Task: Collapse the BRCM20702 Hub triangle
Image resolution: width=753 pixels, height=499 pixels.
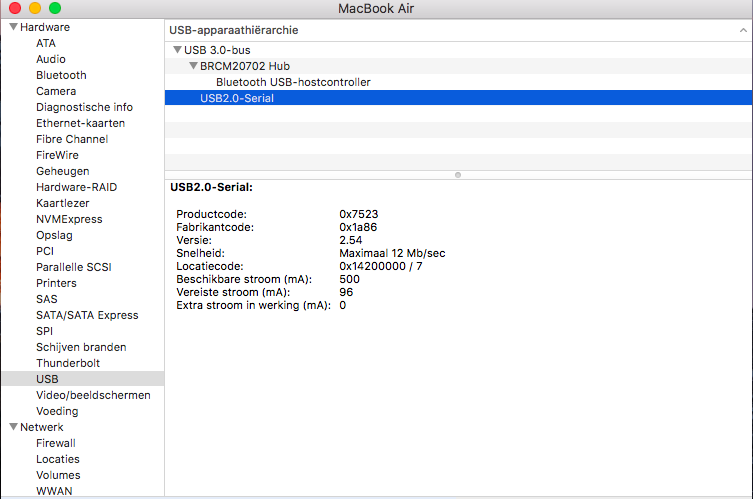Action: pos(193,66)
